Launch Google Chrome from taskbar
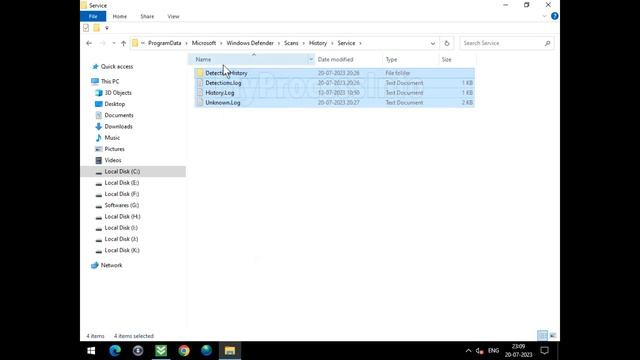Viewport: 640px width, 360px height. pyautogui.click(x=184, y=351)
